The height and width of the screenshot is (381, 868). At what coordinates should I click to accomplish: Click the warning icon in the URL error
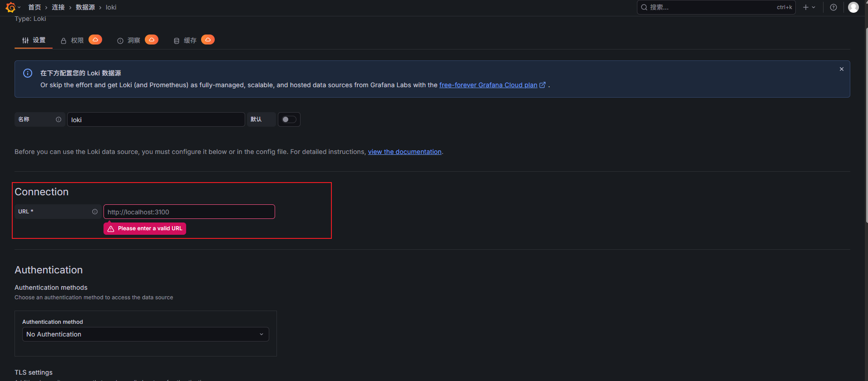111,228
